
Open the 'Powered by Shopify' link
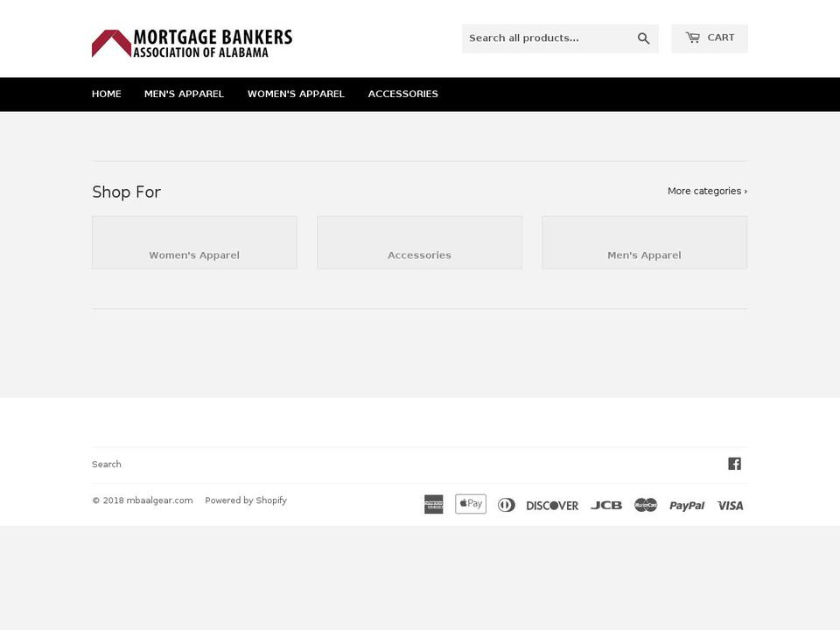[x=246, y=500]
